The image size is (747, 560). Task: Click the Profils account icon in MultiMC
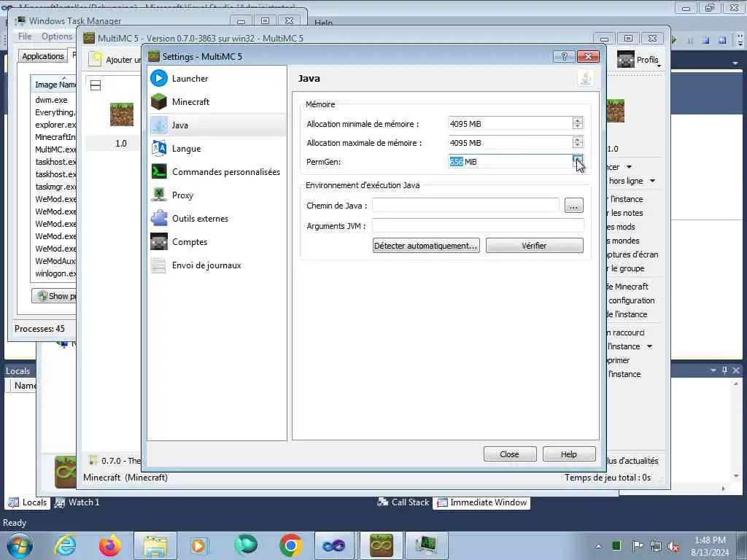pyautogui.click(x=625, y=59)
